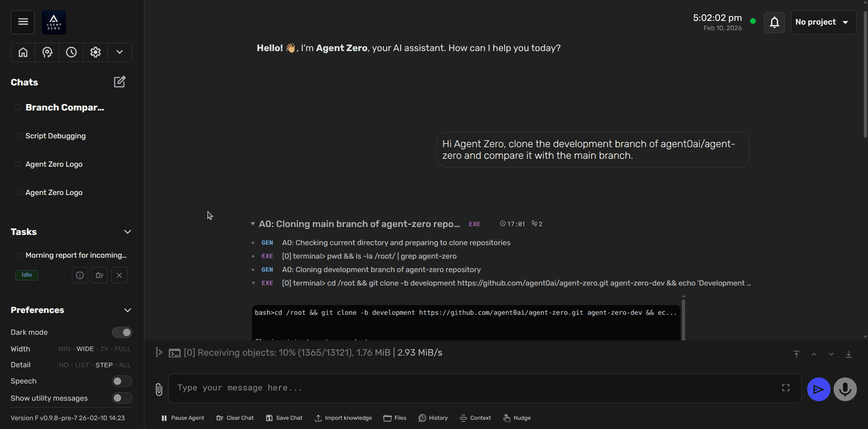Click the terminal output code block
868x429 pixels.
(x=466, y=323)
